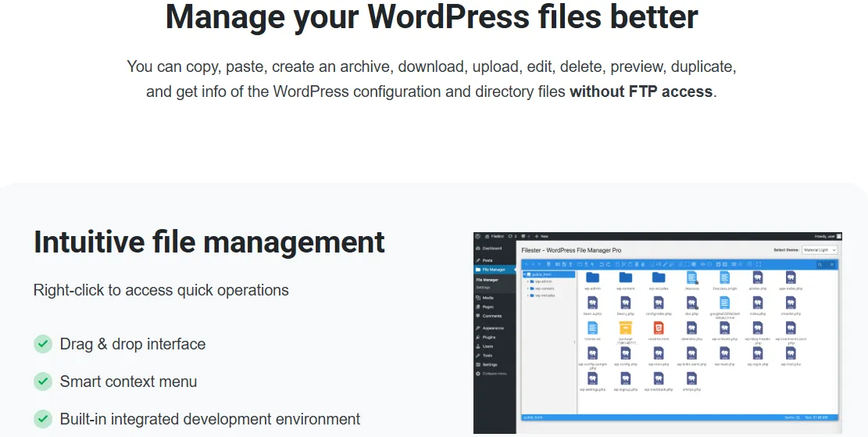This screenshot has height=437, width=868.
Task: Open the wp-includes folder icon in file grid
Action: point(658,278)
